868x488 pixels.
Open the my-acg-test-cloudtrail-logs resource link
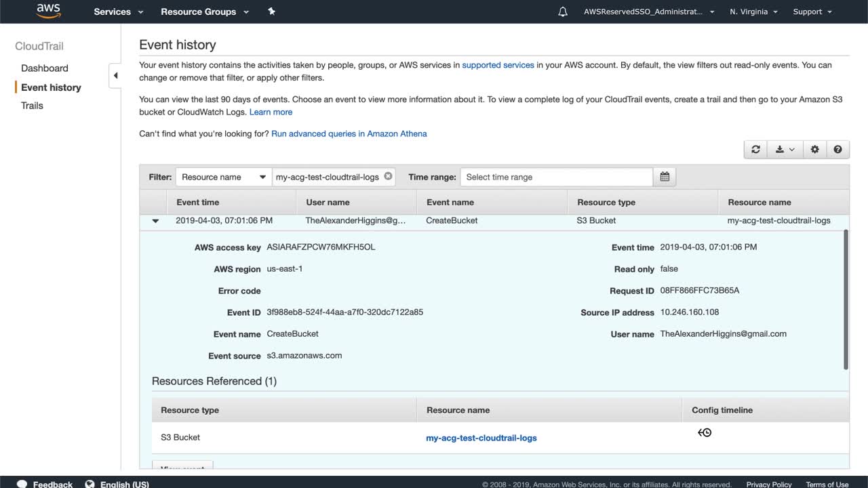coord(481,438)
